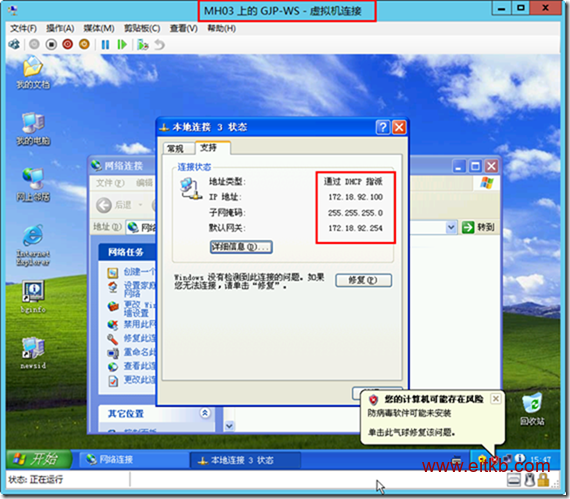Click 更改此 connection settings task link
Viewport: 570px width, 499px height.
tap(132, 380)
